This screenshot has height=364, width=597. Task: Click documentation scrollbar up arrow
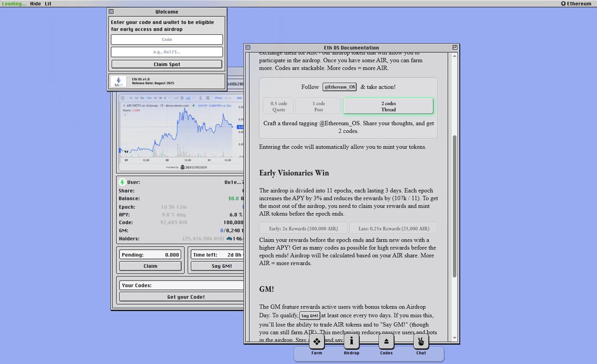point(454,57)
